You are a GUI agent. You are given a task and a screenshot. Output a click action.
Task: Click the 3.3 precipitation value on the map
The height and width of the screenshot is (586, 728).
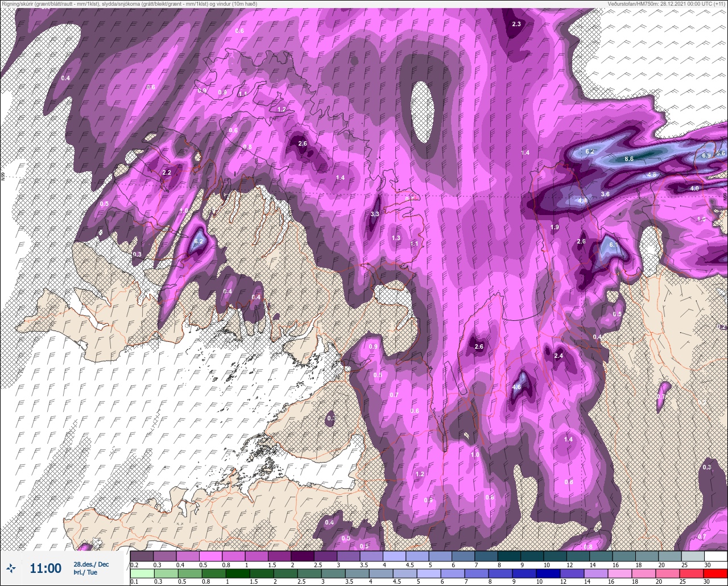click(374, 214)
